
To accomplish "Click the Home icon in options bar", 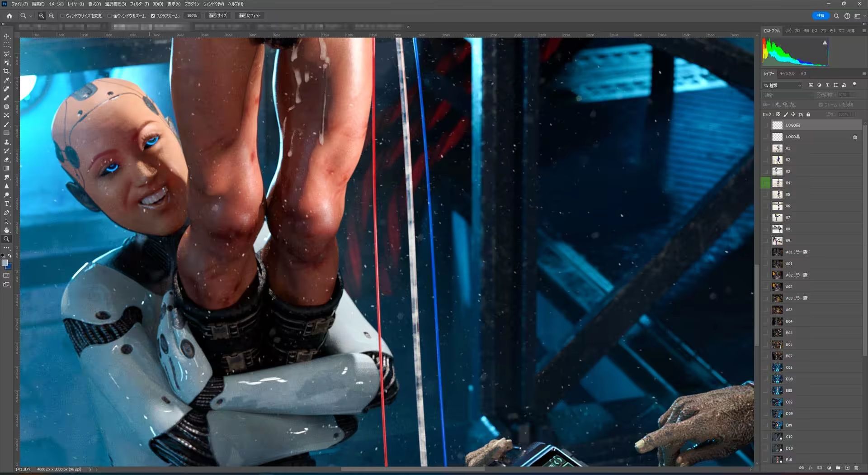I will 9,16.
